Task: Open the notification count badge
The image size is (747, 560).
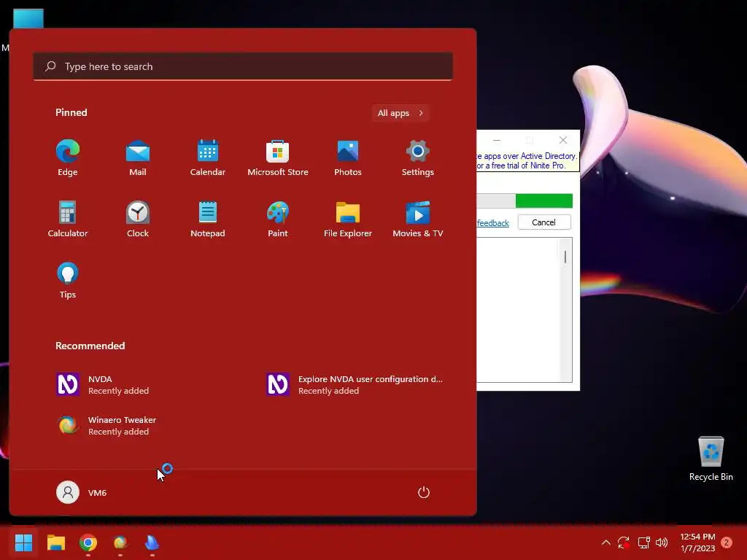Action: [727, 542]
